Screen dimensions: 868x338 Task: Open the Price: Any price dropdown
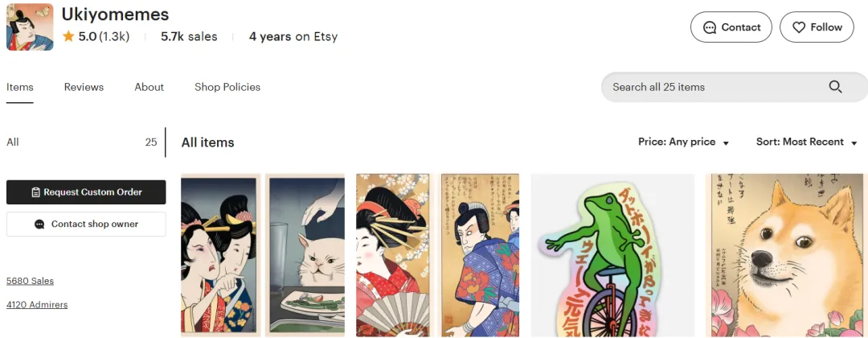coord(684,142)
